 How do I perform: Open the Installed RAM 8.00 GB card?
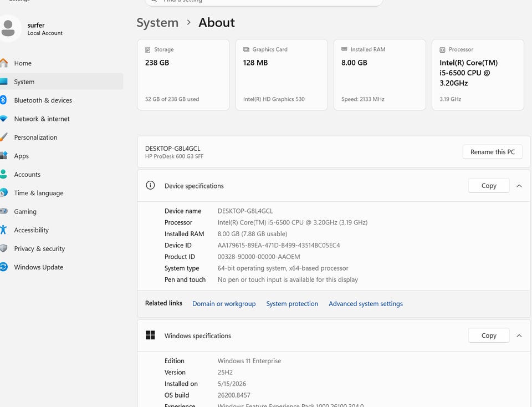[380, 75]
